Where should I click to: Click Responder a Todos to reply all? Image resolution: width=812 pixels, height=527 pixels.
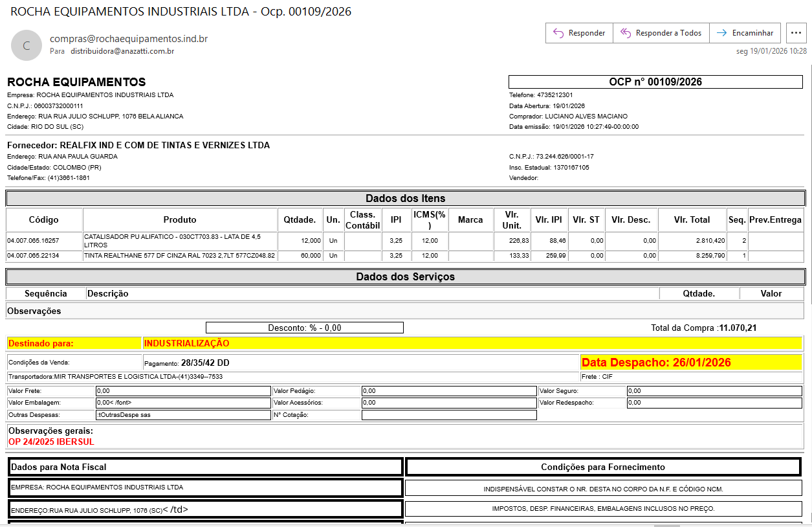coord(661,33)
